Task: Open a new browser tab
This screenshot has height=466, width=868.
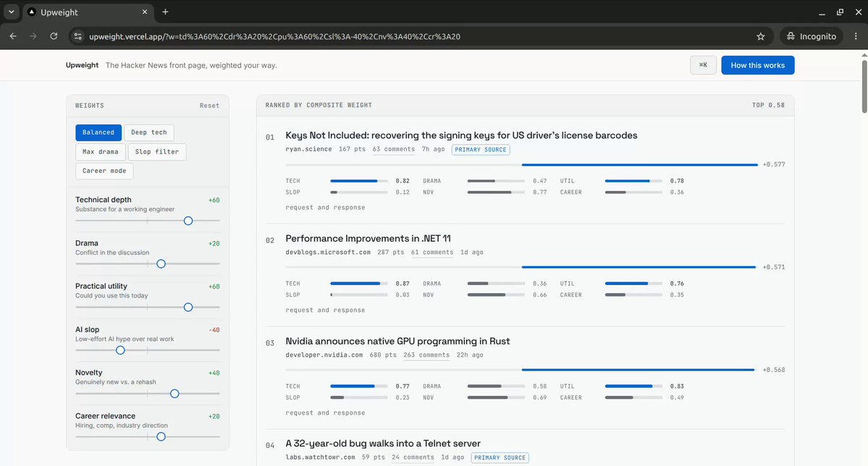Action: coord(165,12)
